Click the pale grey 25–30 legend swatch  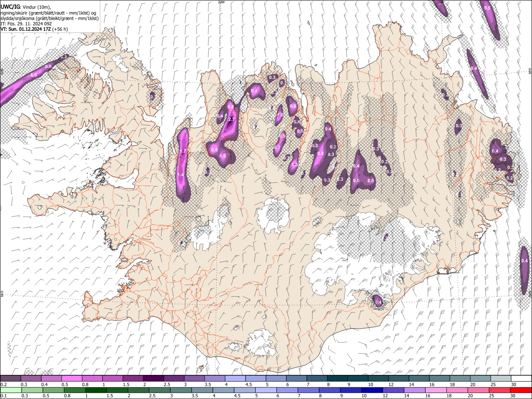point(500,379)
